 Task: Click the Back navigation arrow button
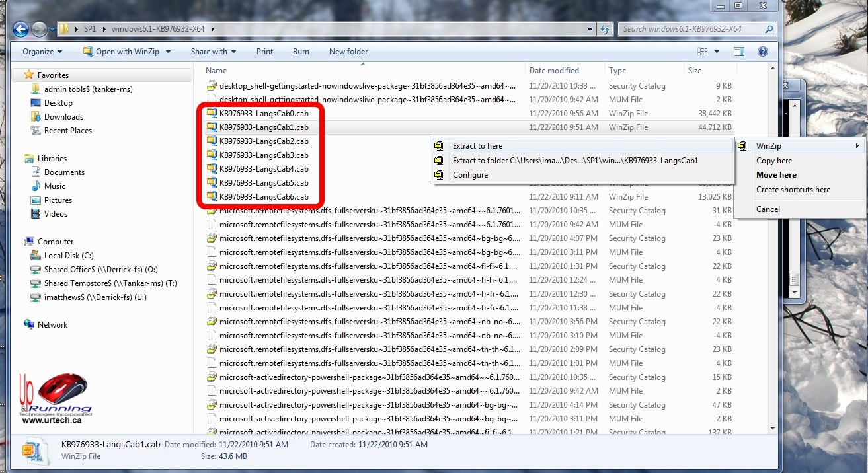(20, 29)
